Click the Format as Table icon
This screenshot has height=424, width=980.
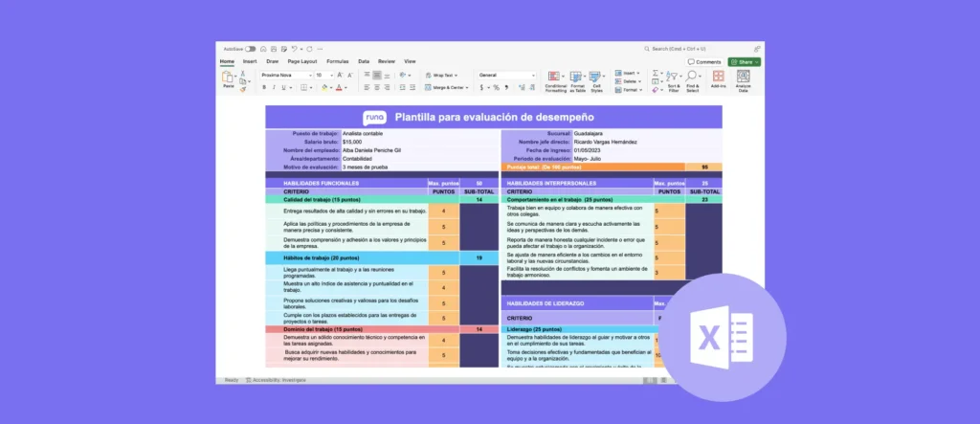[578, 80]
